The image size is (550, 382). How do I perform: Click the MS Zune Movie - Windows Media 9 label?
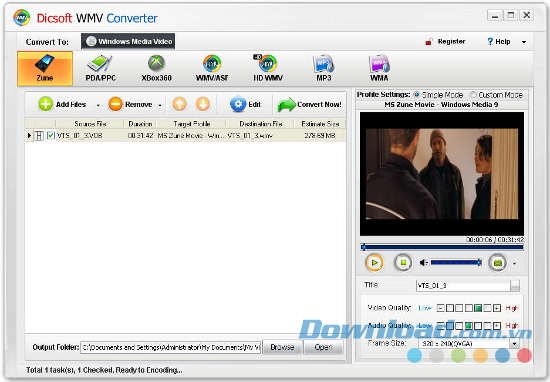point(441,105)
